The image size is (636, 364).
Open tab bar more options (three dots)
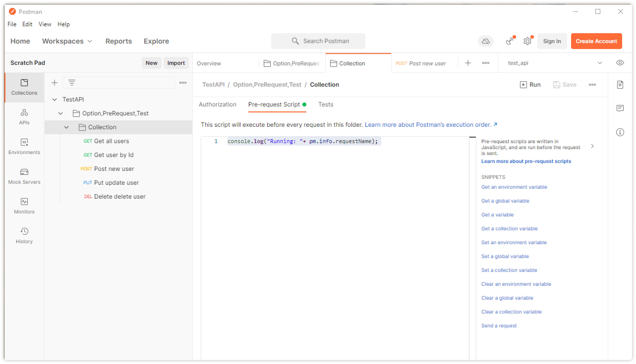485,63
